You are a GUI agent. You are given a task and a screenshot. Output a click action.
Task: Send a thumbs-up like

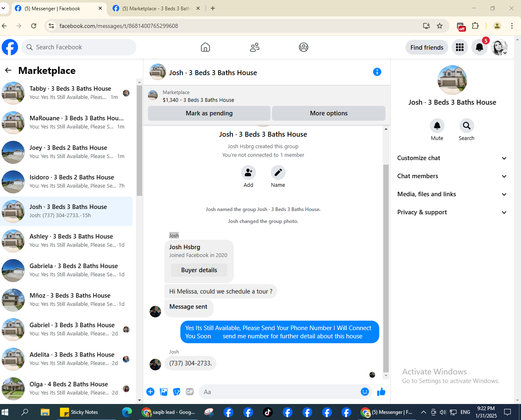pyautogui.click(x=381, y=392)
